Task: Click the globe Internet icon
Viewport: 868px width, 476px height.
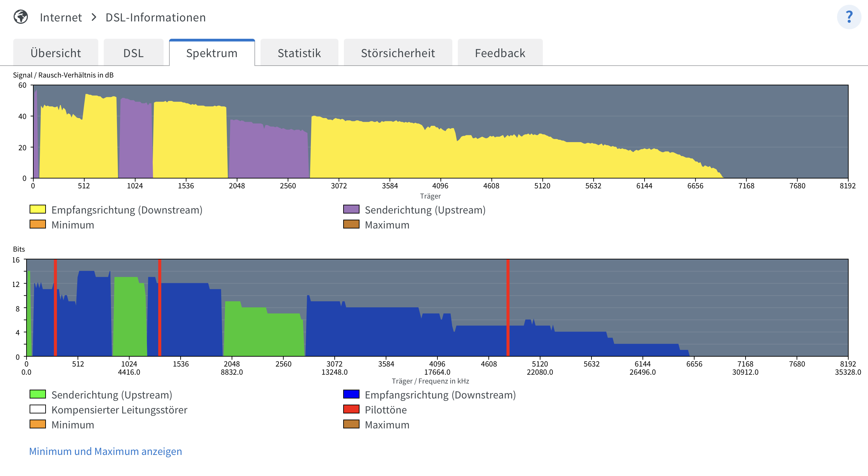Action: [21, 17]
